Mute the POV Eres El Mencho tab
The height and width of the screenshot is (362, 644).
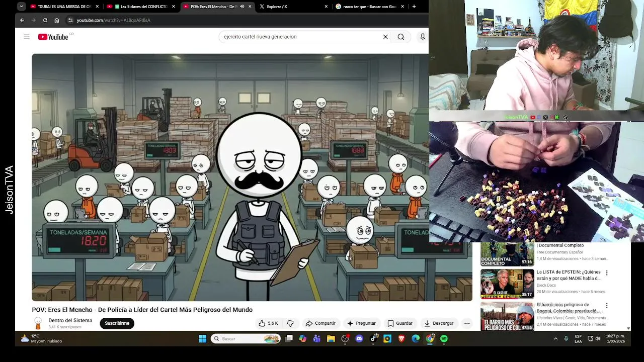click(x=242, y=7)
